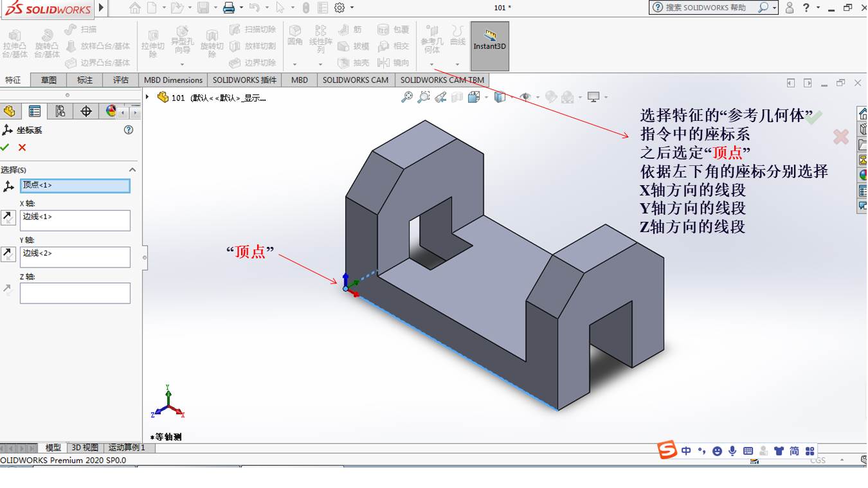
Task: Open the DimXpertManager crosshair tab
Action: (x=86, y=111)
